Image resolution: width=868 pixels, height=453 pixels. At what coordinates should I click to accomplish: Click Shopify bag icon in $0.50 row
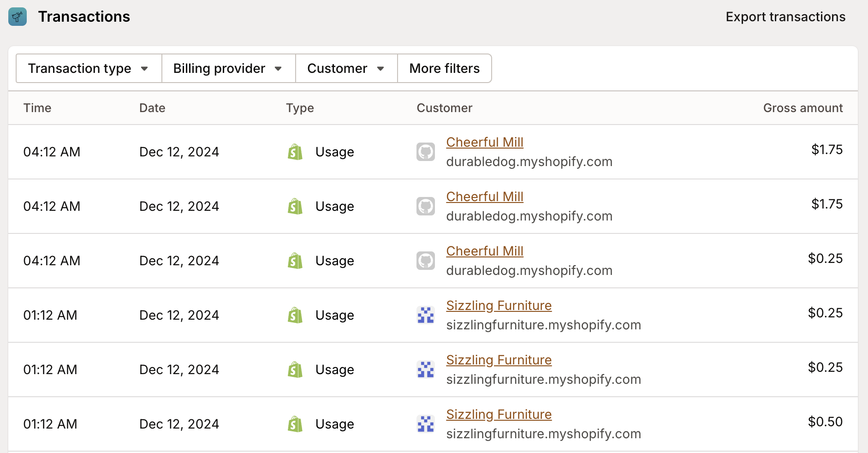295,424
